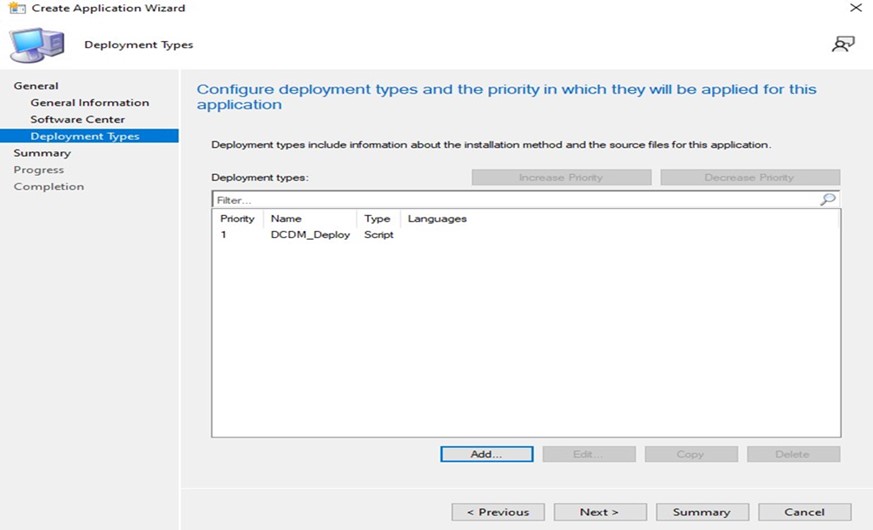
Task: Open the General Information step
Action: coord(89,103)
